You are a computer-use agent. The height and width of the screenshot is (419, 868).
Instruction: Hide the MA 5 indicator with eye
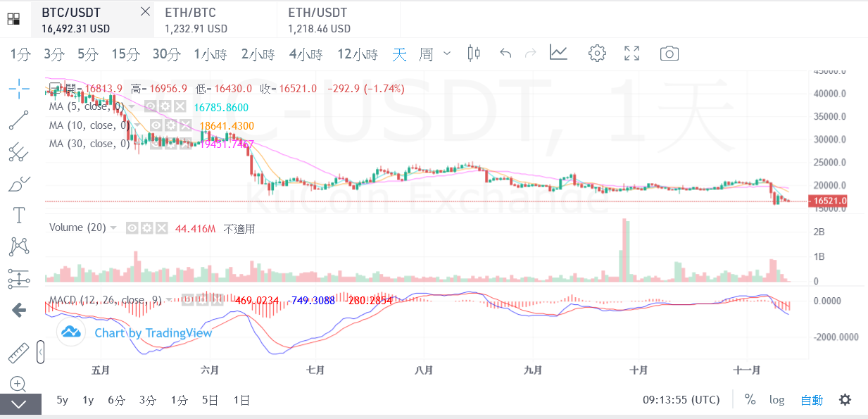tap(151, 107)
